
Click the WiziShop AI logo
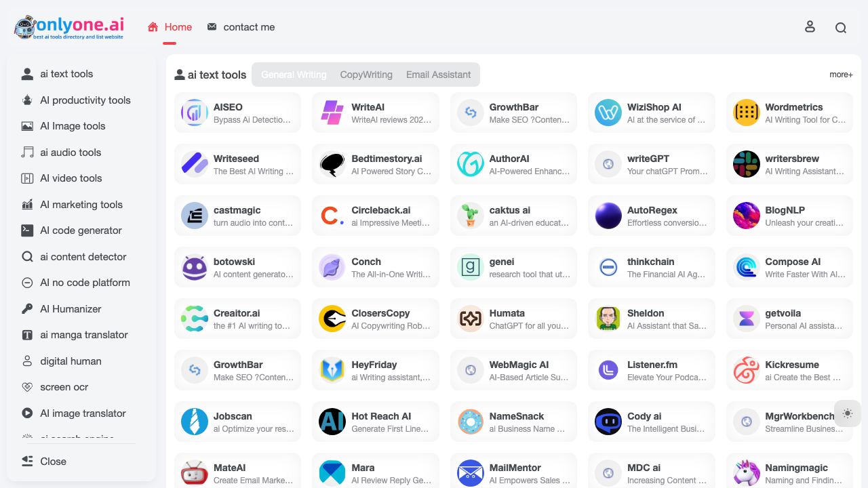608,113
